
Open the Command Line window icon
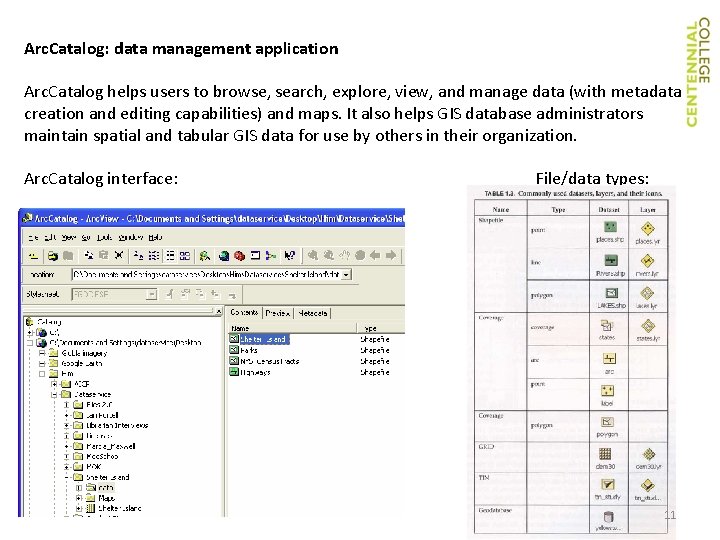[x=255, y=256]
